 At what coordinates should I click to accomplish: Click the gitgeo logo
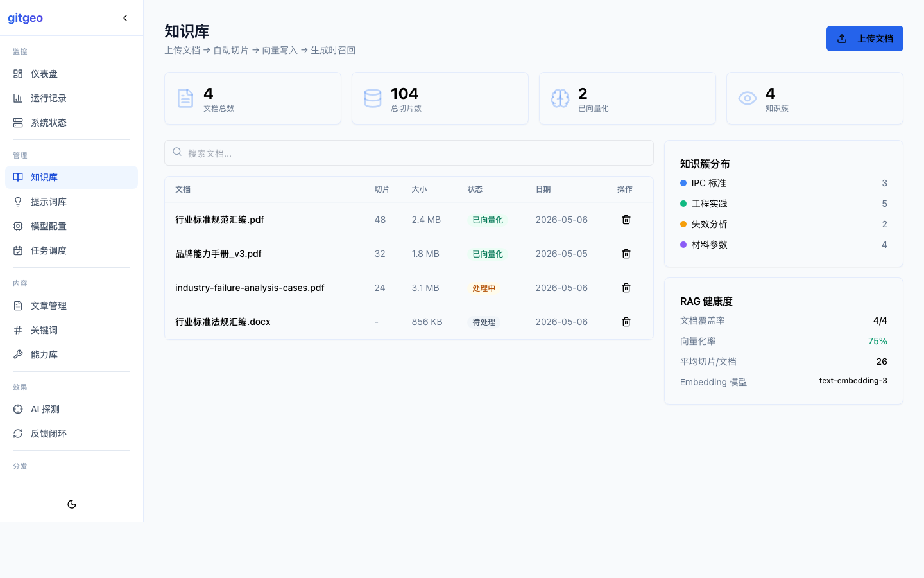point(26,18)
